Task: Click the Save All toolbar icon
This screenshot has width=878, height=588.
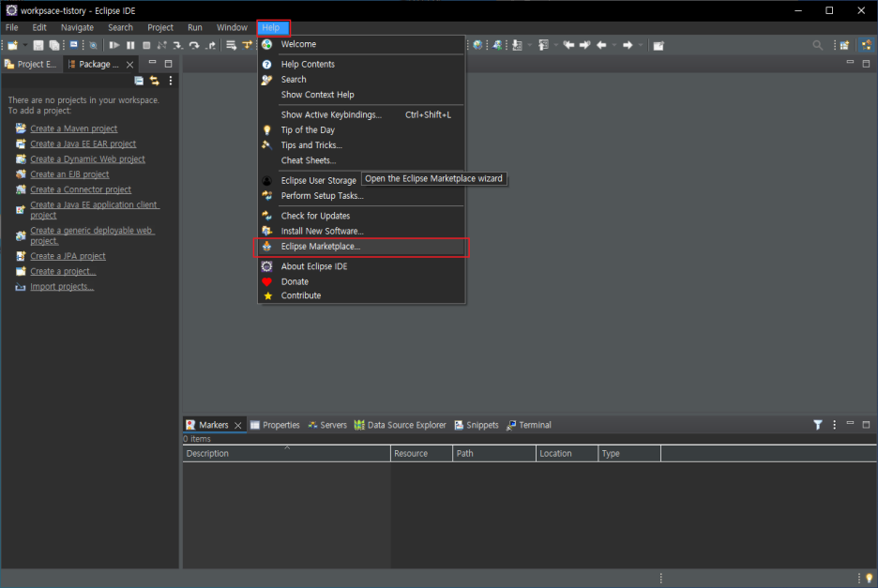Action: pyautogui.click(x=54, y=45)
